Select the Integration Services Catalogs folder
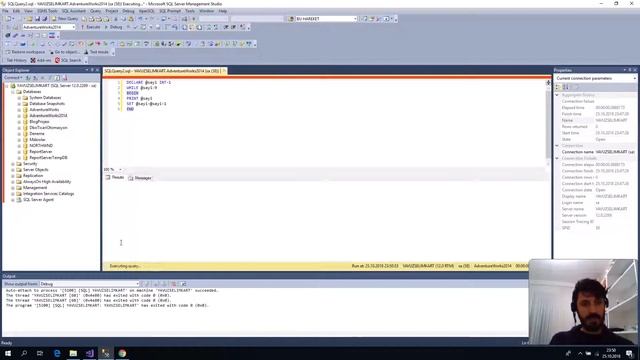Screen dimensions: 640x360 click(x=49, y=194)
